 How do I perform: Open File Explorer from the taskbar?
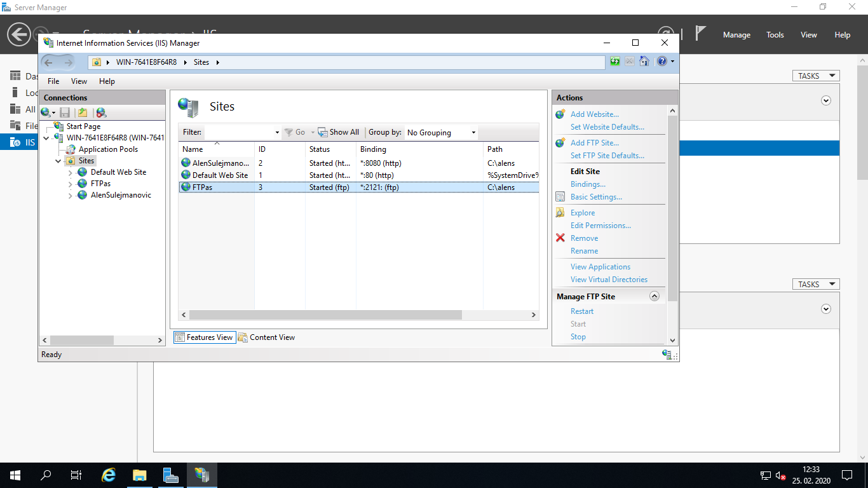click(x=140, y=475)
